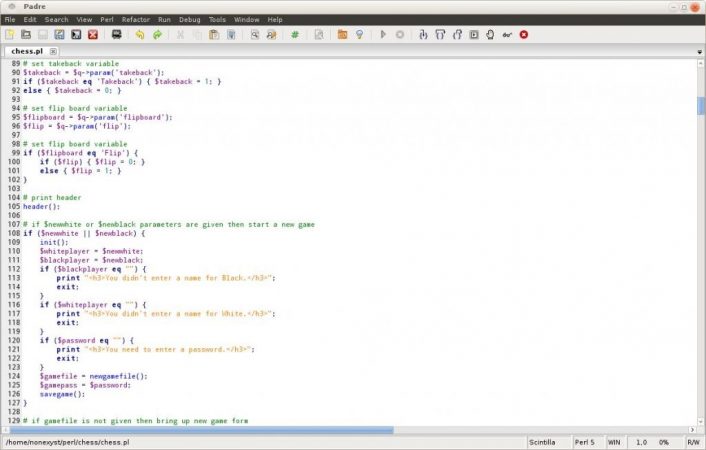
Task: Click the Find magnifier toolbar icon
Action: pyautogui.click(x=255, y=34)
